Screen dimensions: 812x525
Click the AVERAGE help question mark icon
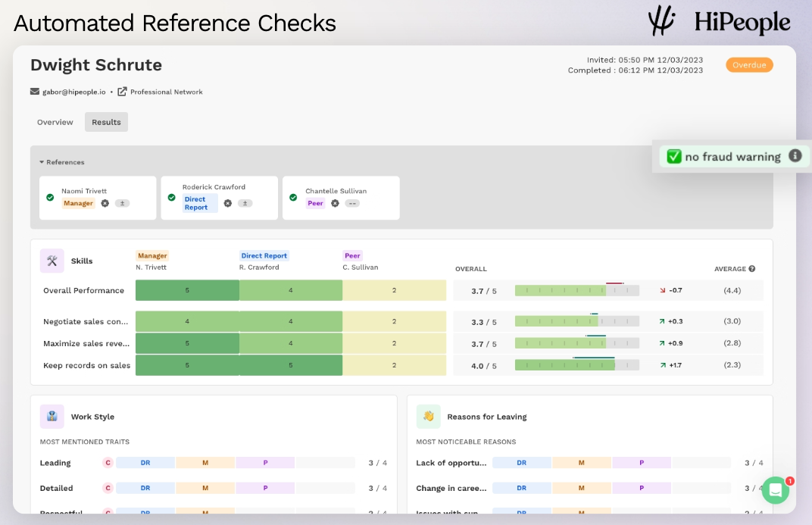[752, 269]
